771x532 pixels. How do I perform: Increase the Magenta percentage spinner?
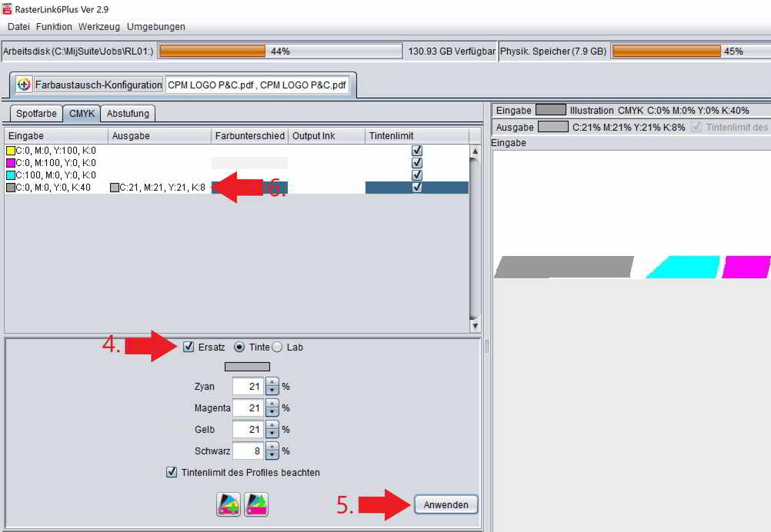click(x=272, y=404)
